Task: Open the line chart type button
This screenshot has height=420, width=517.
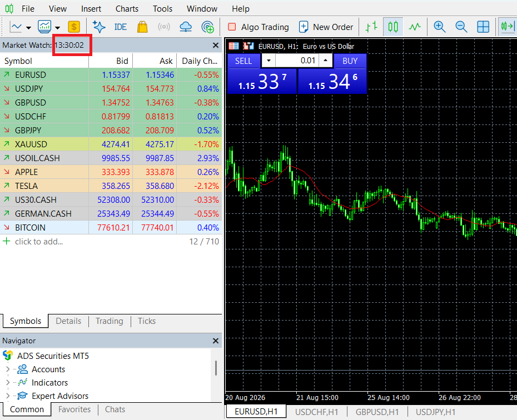Action: 16,27
